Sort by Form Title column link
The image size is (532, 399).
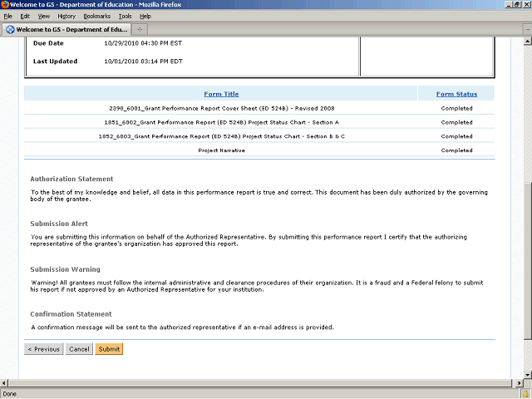pyautogui.click(x=221, y=94)
